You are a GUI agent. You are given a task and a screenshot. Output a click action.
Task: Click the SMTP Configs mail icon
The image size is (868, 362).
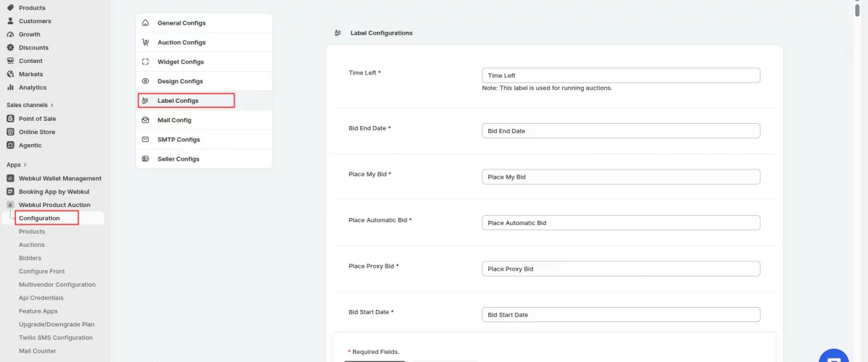click(145, 139)
